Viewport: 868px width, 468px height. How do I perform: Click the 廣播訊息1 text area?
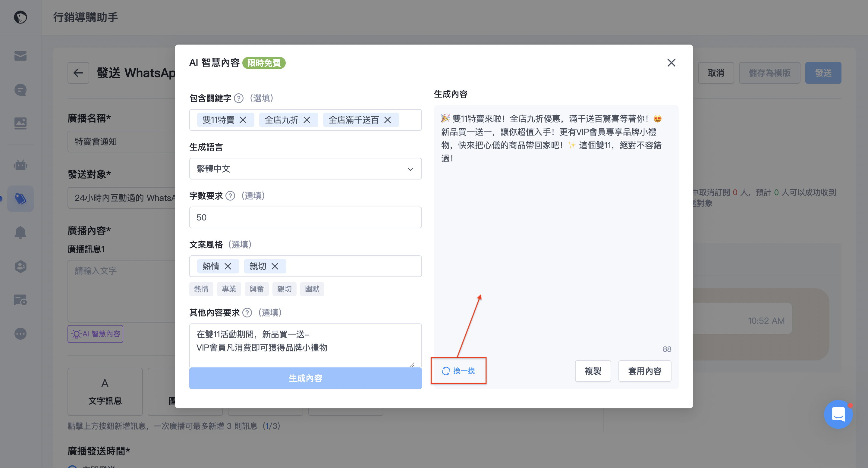click(x=121, y=291)
